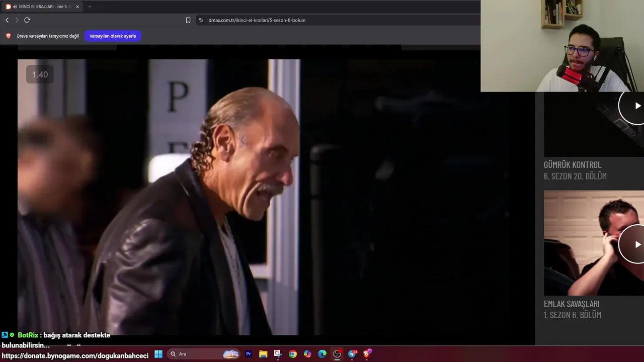Open 1. SEZON 6. BÖLÜM link
644x362 pixels.
(573, 315)
